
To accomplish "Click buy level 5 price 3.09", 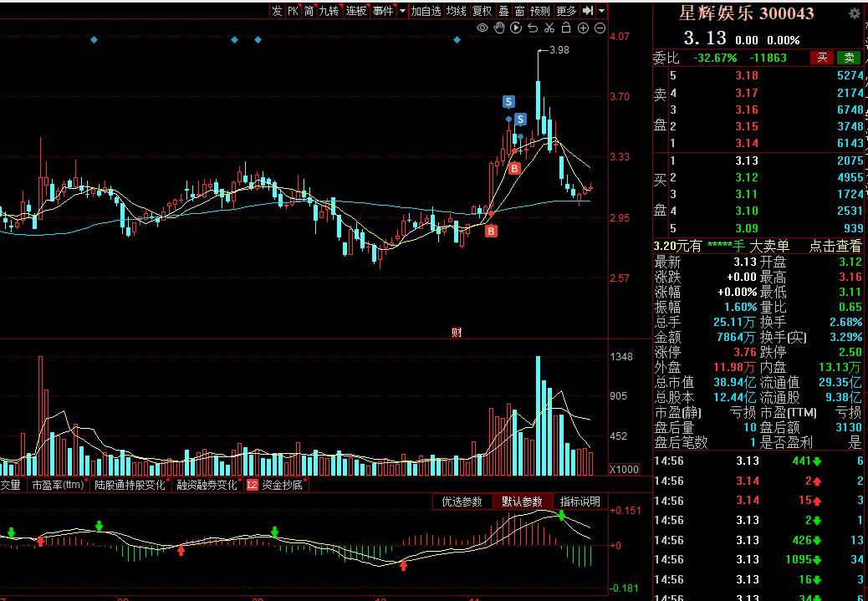I will 747,228.
